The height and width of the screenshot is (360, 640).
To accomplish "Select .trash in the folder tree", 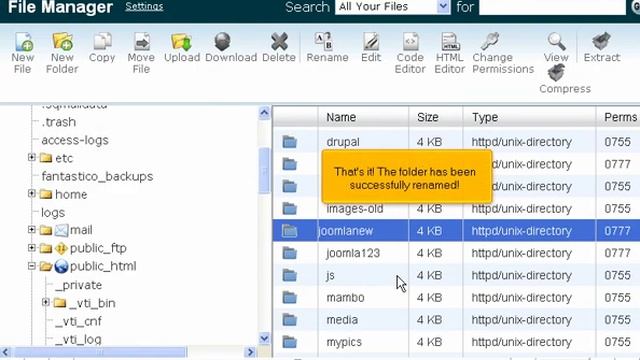I will 58,122.
